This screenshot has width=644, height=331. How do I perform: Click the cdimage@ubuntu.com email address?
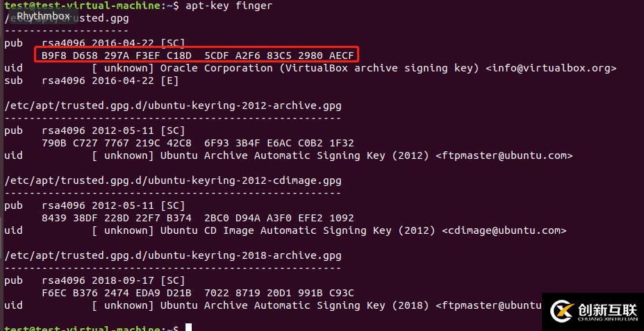pos(504,230)
